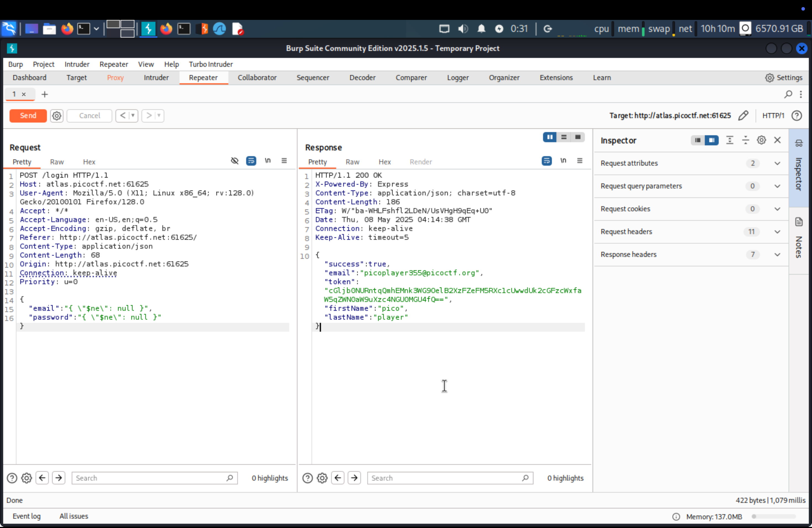Toggle line wrap in Request editor

251,161
